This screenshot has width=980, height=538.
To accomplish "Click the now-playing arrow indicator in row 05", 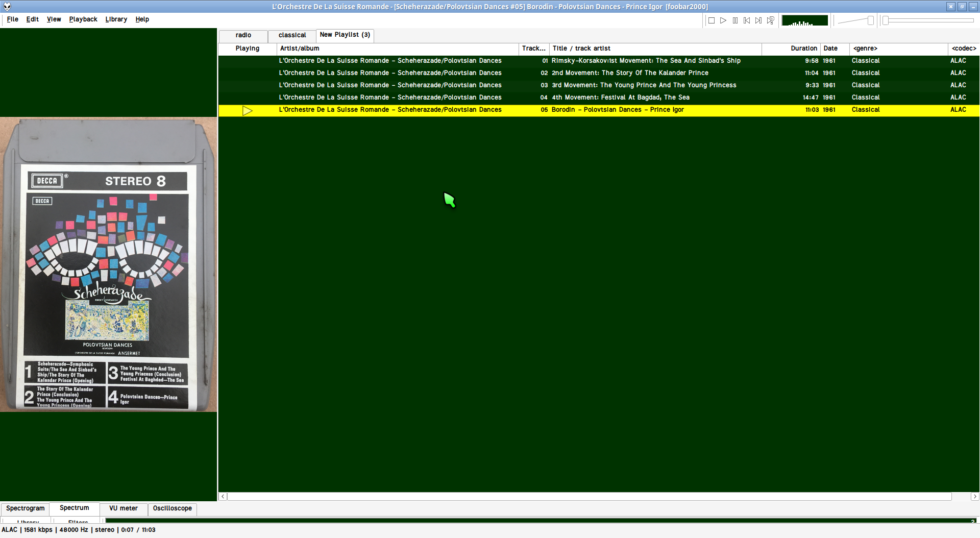I will (248, 111).
